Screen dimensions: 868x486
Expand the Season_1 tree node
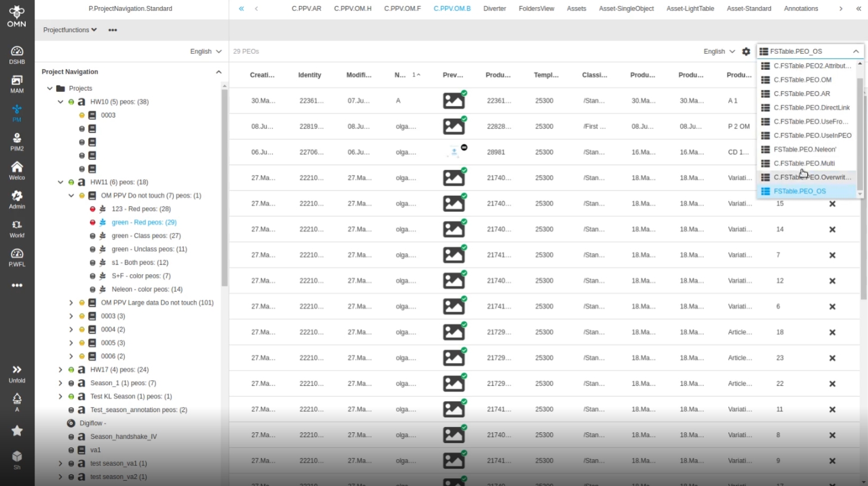coord(60,383)
